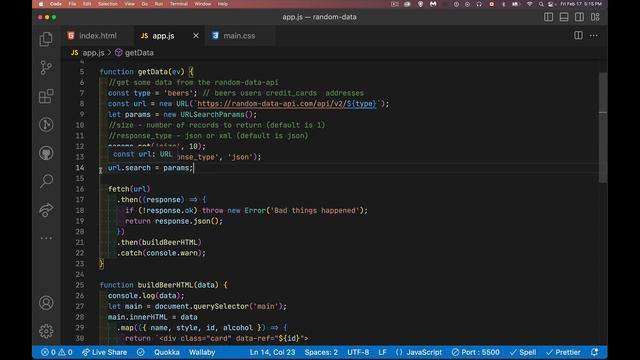The height and width of the screenshot is (360, 640).
Task: Click the Bluetooth icon in menu bar
Action: [x=503, y=4]
